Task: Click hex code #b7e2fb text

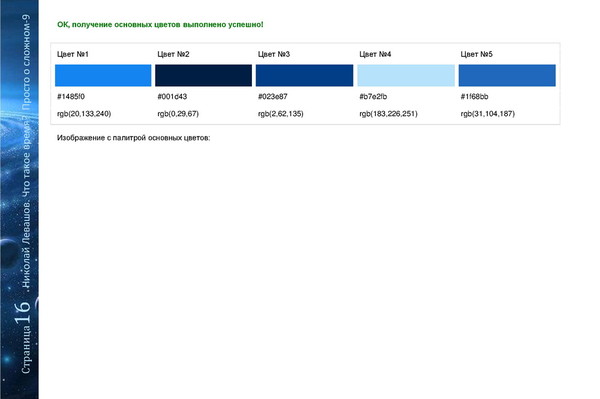Action: (373, 97)
